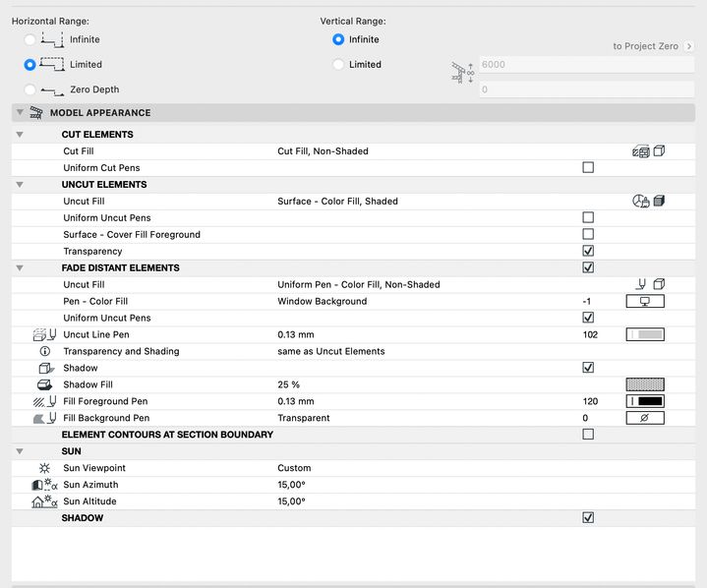Screen dimensions: 707x588
Task: Open the Fill Background Pen transparent swatch
Action: pos(645,418)
